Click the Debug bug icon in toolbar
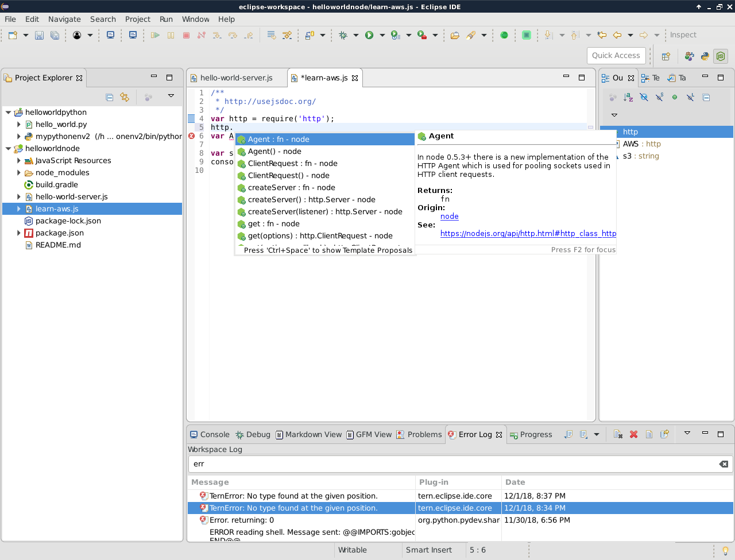Viewport: 735px width, 560px height. point(343,35)
